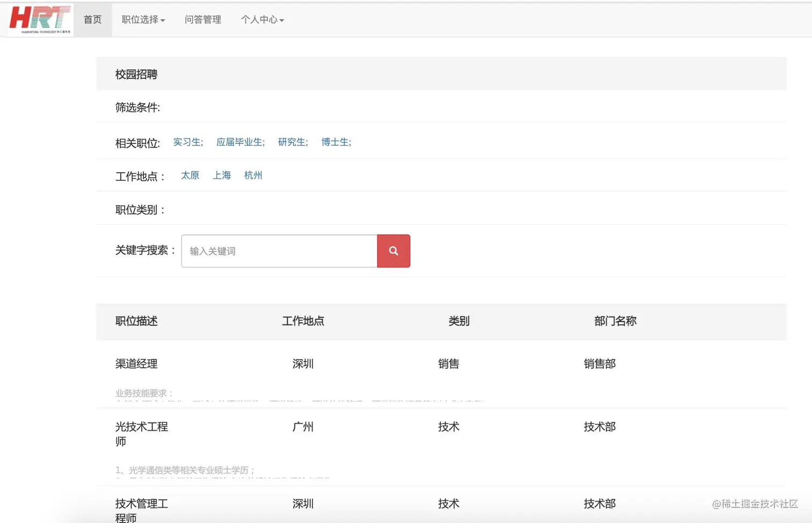Click the 部门名称 column header

pyautogui.click(x=615, y=321)
